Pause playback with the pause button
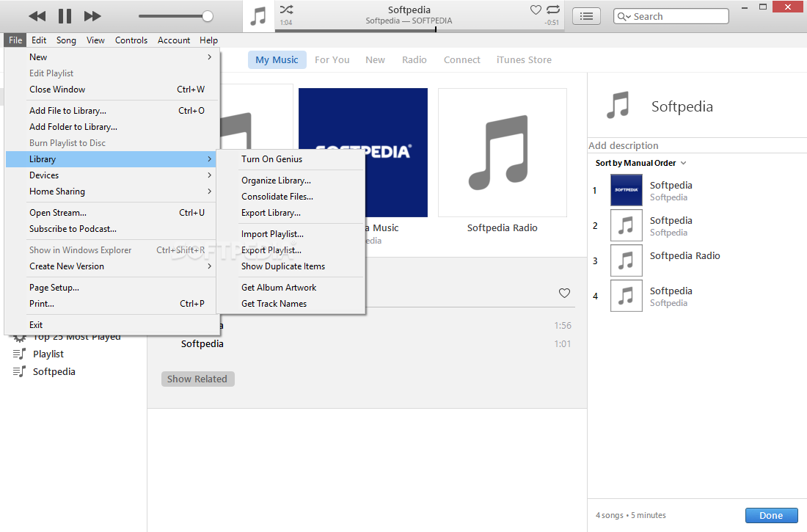This screenshot has width=807, height=532. coord(65,16)
